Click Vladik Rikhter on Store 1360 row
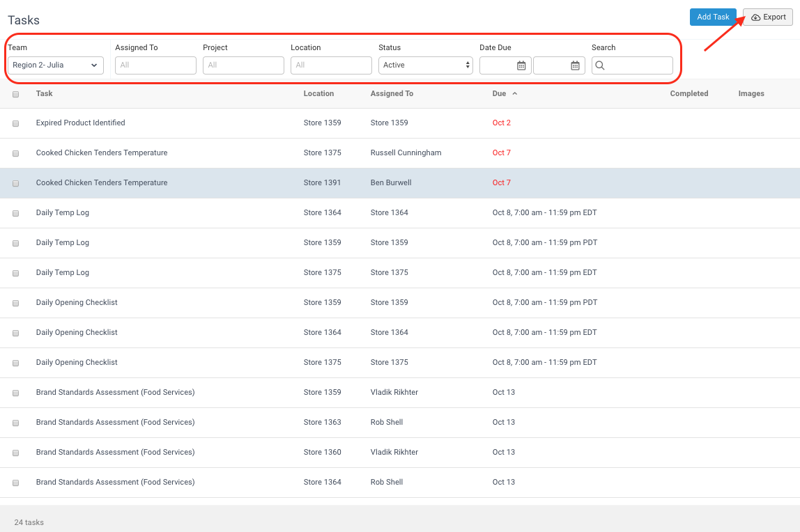Screen dimensions: 800x532 394,452
